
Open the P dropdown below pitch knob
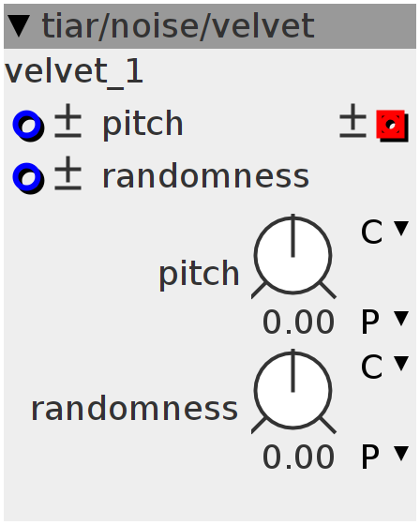coord(384,322)
